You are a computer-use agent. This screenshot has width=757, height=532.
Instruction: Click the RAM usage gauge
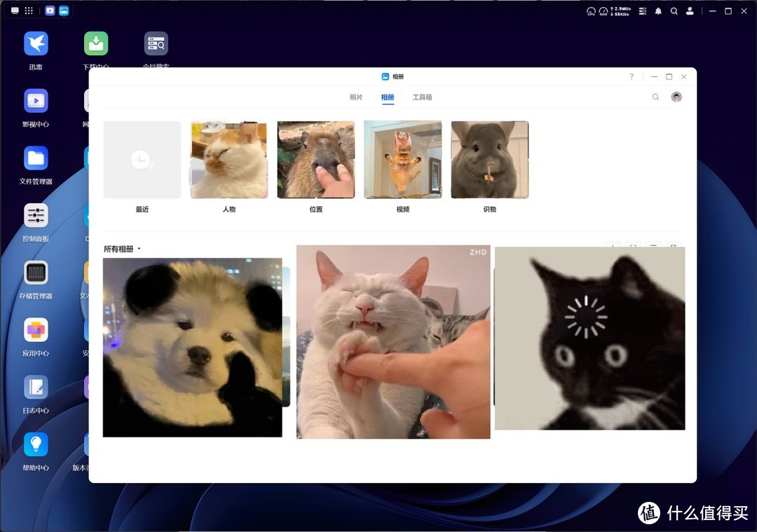point(603,11)
